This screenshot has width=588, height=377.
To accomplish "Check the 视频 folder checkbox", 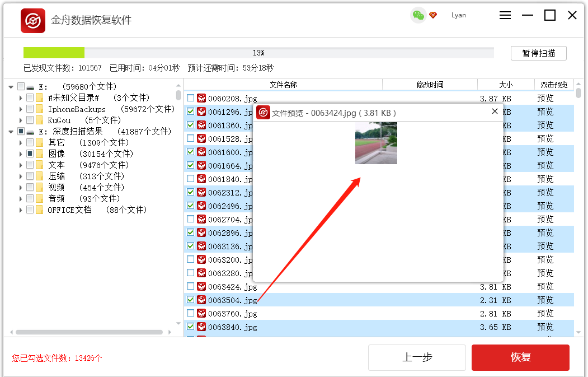I will point(30,187).
